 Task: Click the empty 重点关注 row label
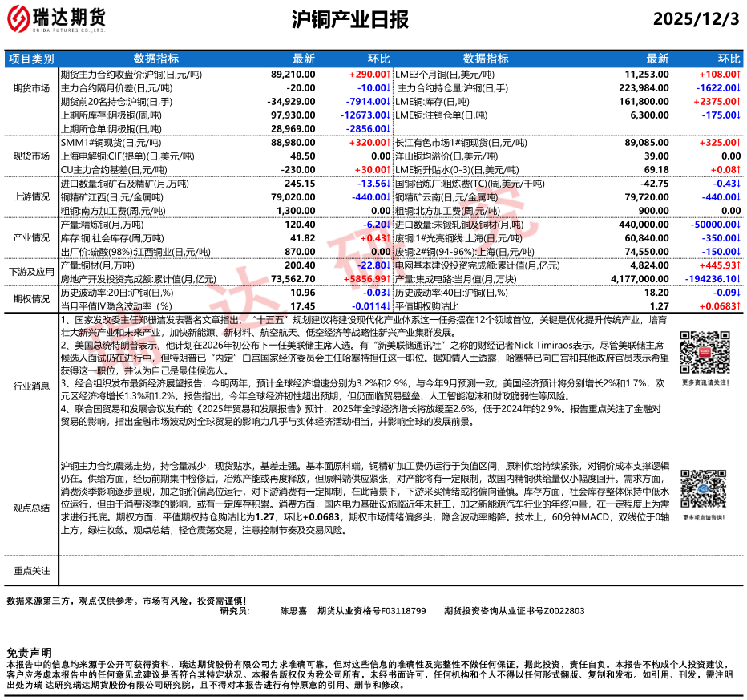coord(31,570)
